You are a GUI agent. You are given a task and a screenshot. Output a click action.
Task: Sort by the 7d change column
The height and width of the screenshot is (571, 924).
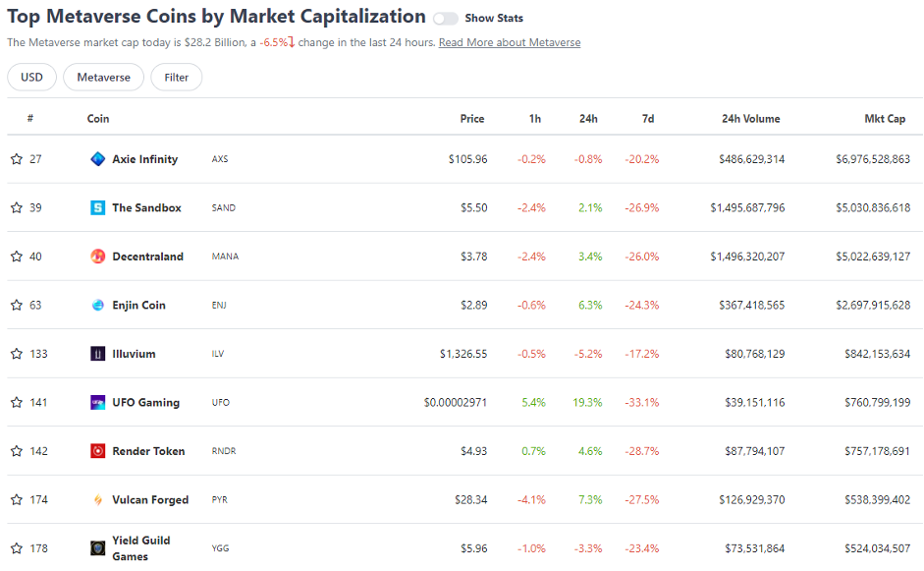648,119
